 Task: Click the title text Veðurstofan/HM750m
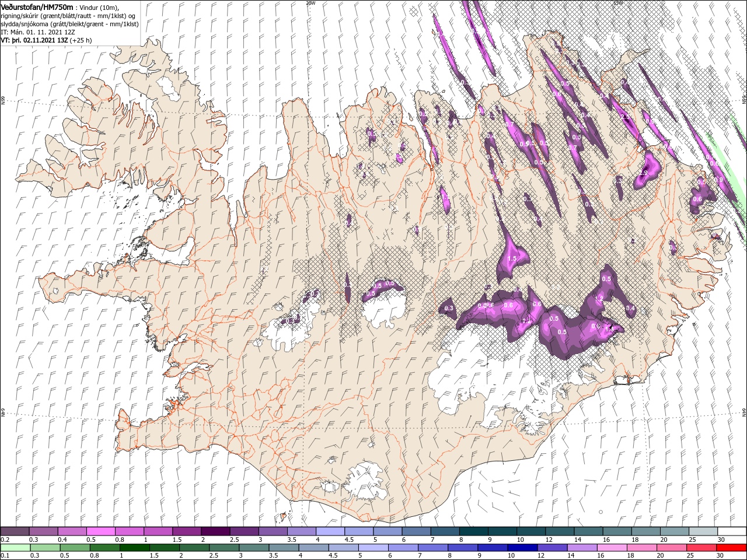[x=37, y=6]
